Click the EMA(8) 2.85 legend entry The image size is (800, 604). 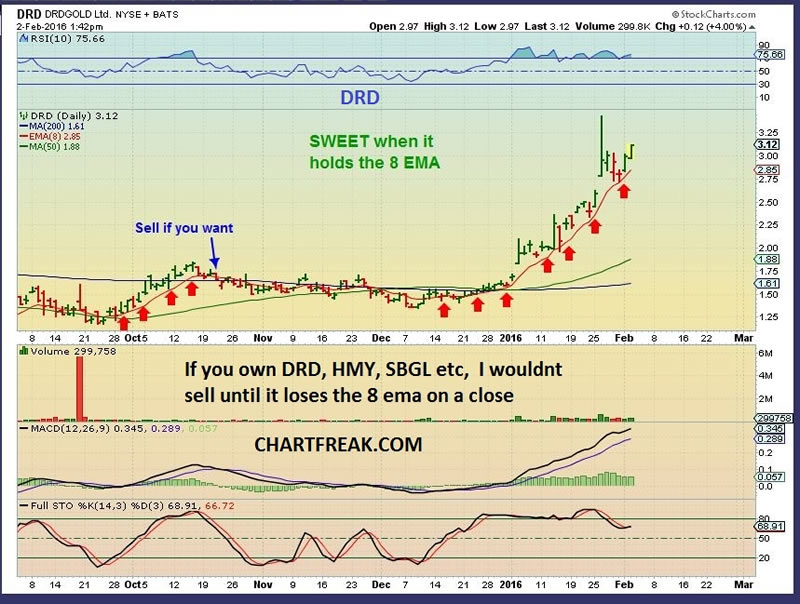(x=50, y=136)
